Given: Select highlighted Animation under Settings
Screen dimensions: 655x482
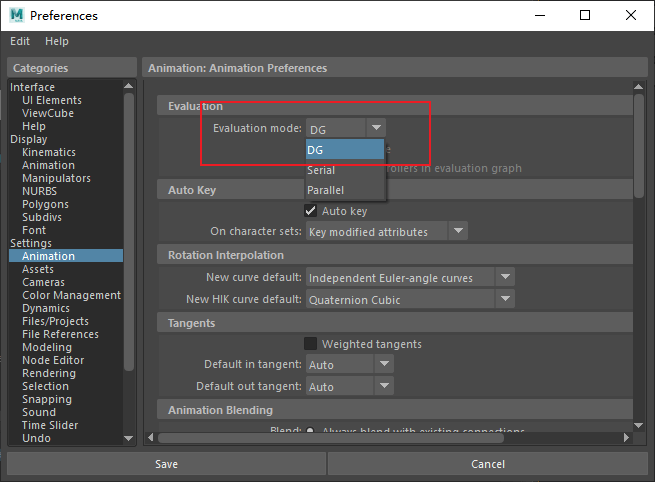Looking at the screenshot, I should 66,256.
